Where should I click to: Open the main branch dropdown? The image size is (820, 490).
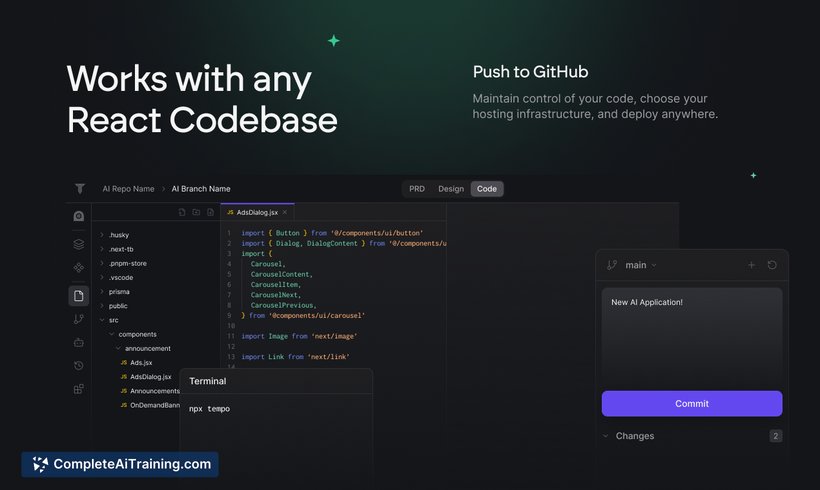[641, 265]
